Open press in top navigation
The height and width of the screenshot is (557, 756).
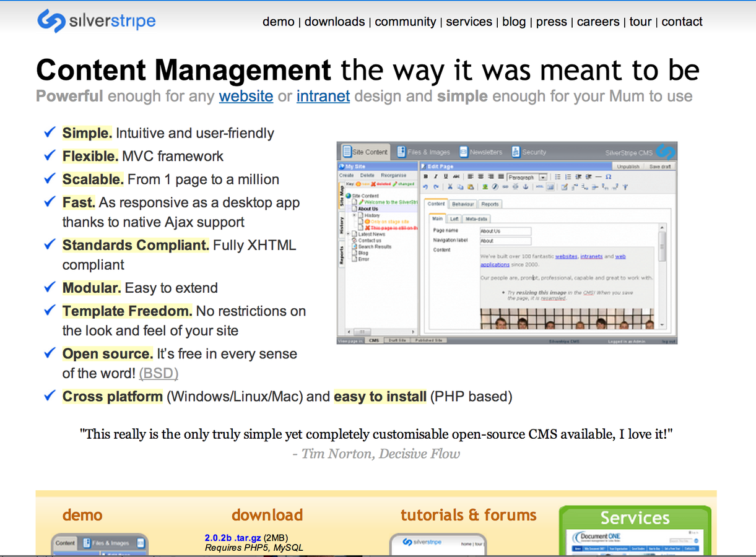[x=552, y=22]
